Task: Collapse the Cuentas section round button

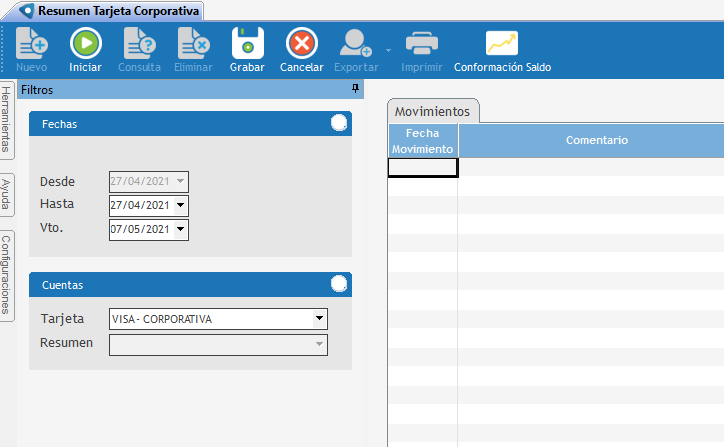Action: pyautogui.click(x=339, y=284)
